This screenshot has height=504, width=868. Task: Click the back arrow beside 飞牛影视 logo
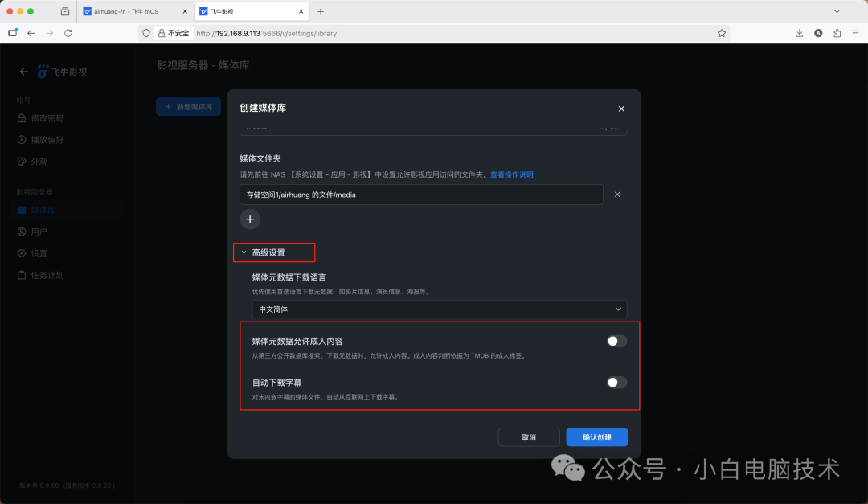point(23,71)
